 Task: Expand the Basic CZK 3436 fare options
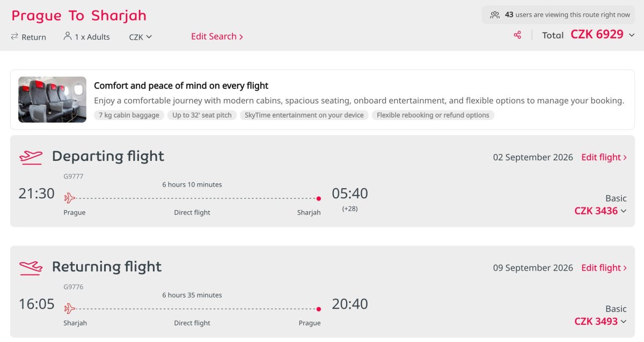[624, 211]
